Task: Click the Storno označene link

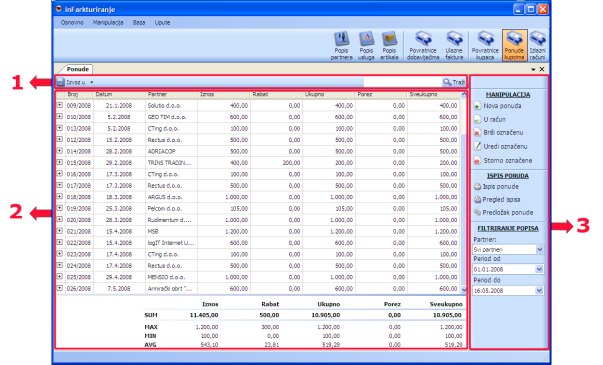Action: (x=508, y=161)
